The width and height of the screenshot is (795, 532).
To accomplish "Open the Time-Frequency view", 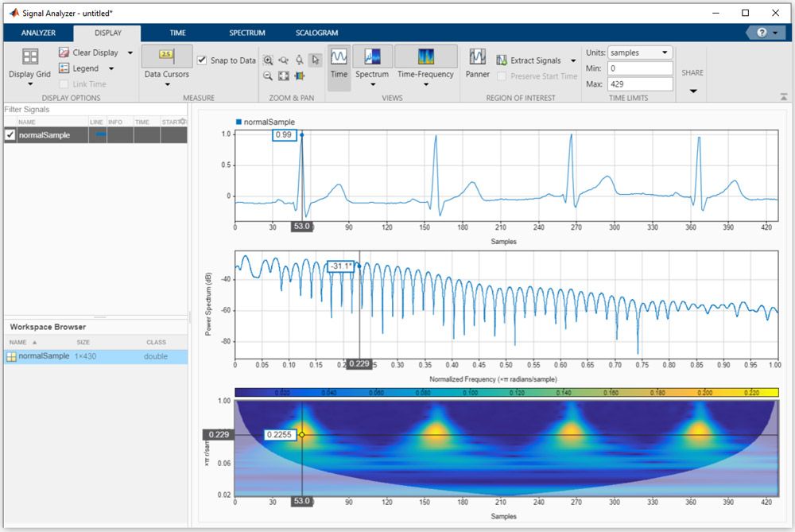I will pyautogui.click(x=426, y=64).
